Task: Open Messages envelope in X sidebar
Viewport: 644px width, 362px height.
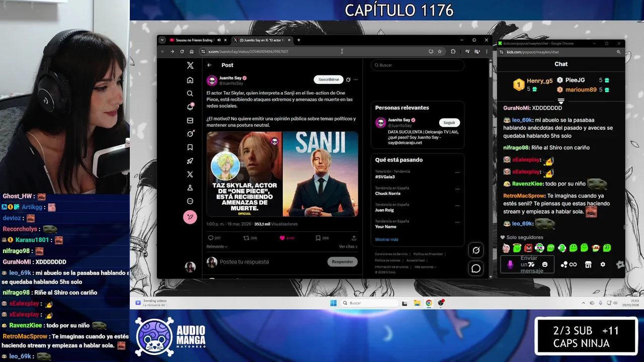Action: click(x=190, y=121)
